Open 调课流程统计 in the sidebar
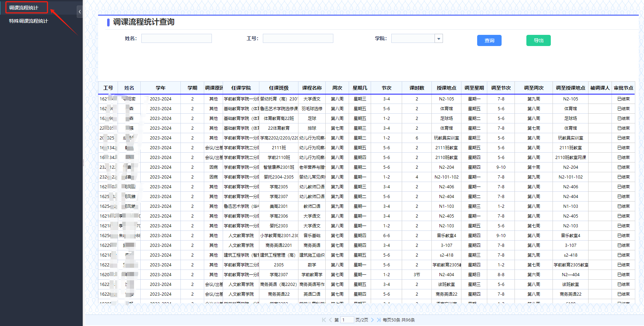Image resolution: width=644 pixels, height=326 pixels. [24, 8]
